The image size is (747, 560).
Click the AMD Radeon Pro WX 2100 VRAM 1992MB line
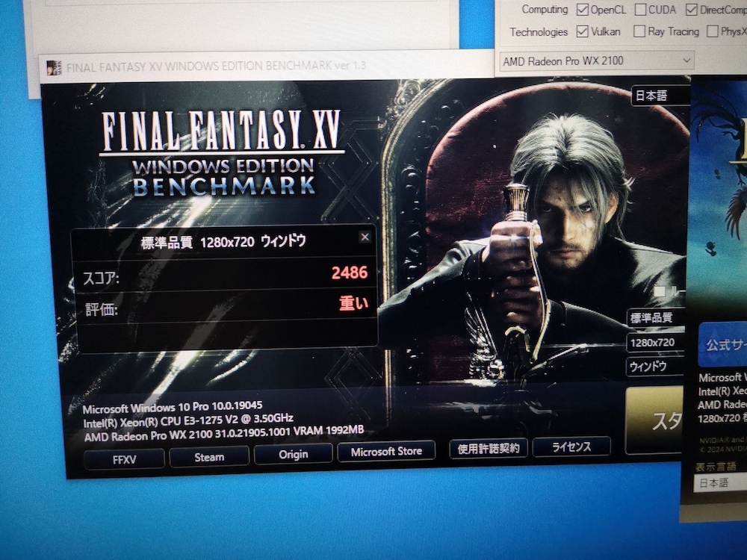point(224,433)
